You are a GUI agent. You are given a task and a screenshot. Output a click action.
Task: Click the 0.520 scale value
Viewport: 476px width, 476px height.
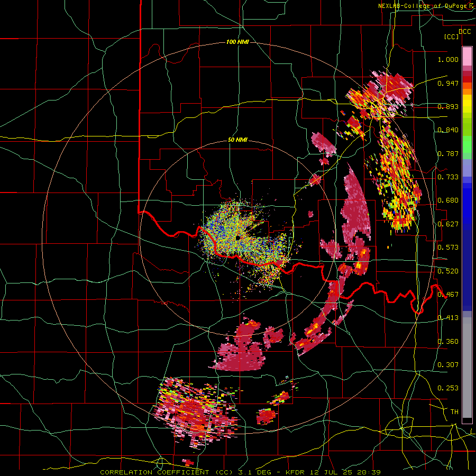(448, 271)
